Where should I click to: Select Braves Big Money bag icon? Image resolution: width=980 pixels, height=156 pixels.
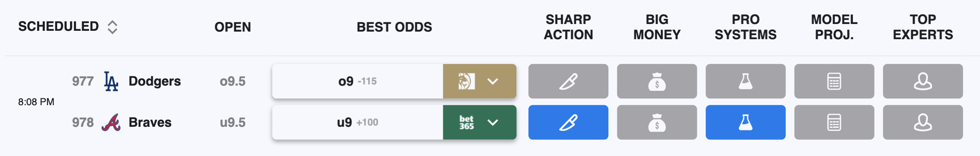(x=657, y=122)
